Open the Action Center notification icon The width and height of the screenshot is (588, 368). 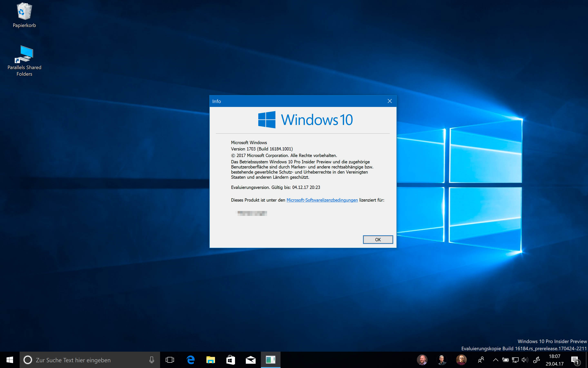576,360
